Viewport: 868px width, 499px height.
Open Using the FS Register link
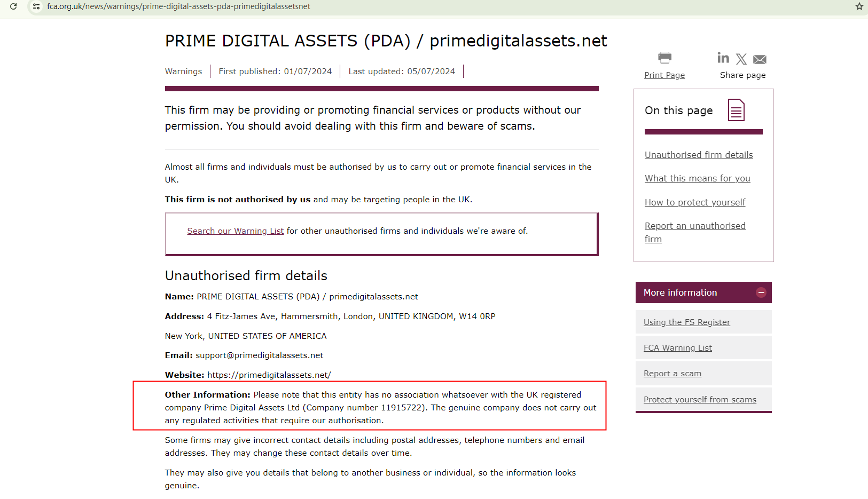coord(686,322)
